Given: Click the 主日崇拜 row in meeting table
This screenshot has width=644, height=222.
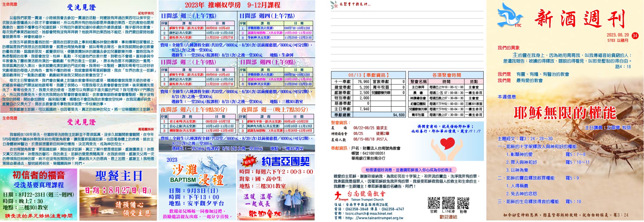Looking at the screenshot, I should click(x=446, y=87).
